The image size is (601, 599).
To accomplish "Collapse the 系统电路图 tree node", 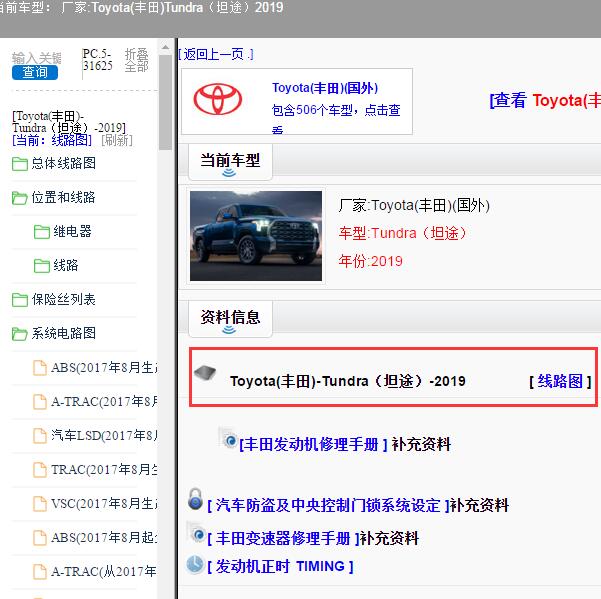I will point(64,333).
